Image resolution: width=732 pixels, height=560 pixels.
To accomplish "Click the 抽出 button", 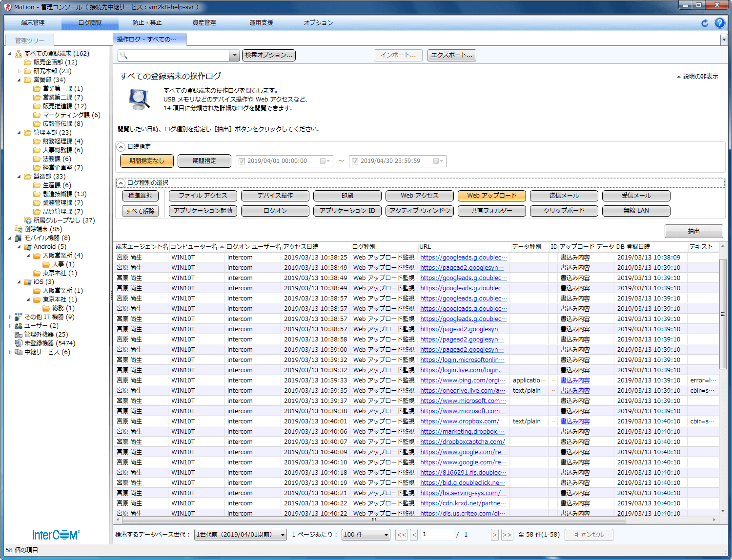I will click(x=693, y=231).
